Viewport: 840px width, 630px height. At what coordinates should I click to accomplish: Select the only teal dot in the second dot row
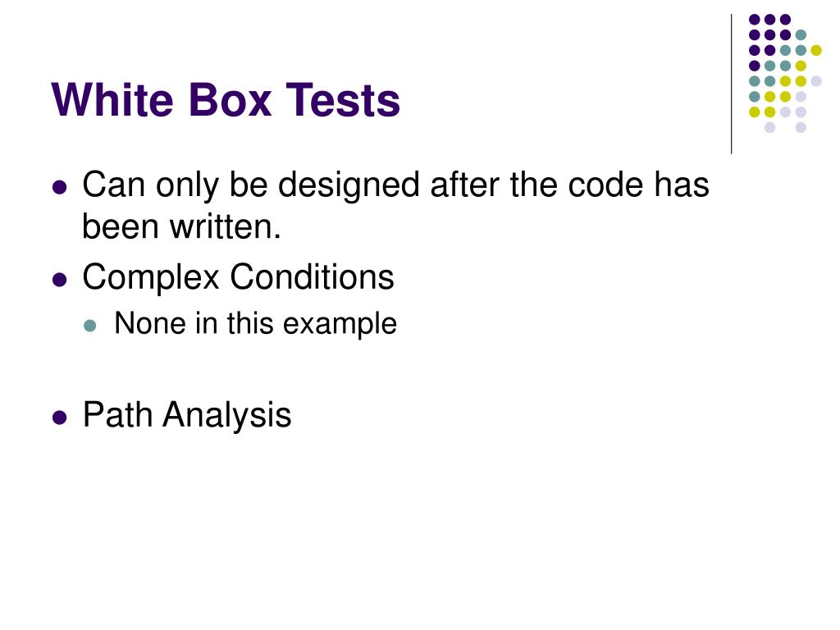coord(801,35)
